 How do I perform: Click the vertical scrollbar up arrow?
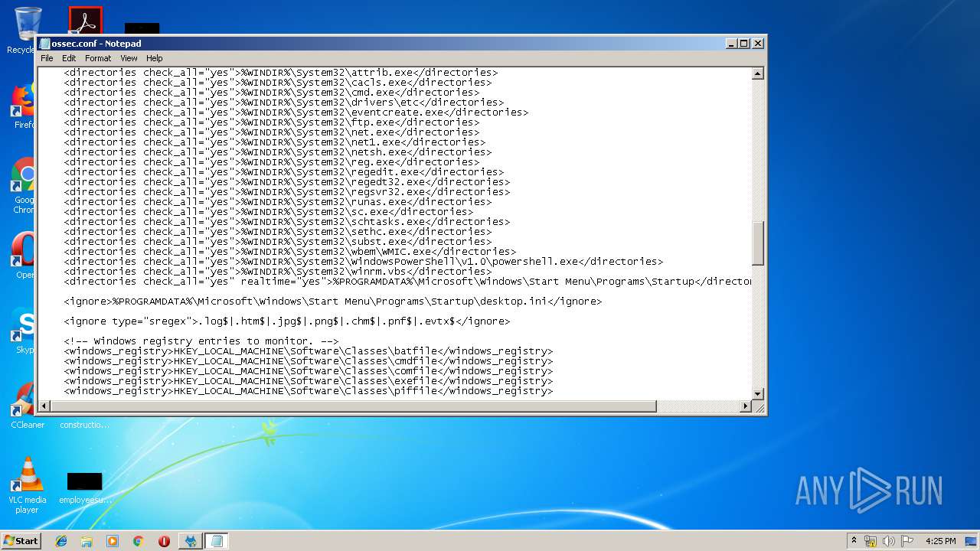coord(758,74)
